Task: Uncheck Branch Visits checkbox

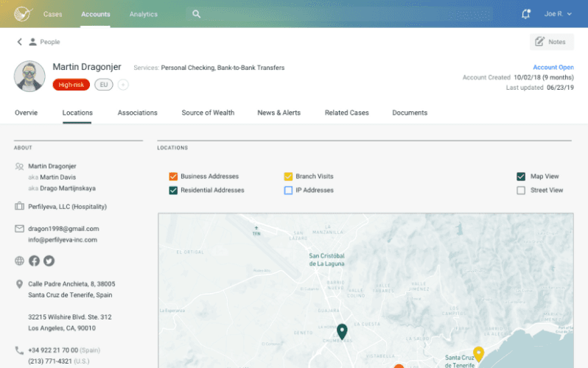Action: [x=288, y=176]
